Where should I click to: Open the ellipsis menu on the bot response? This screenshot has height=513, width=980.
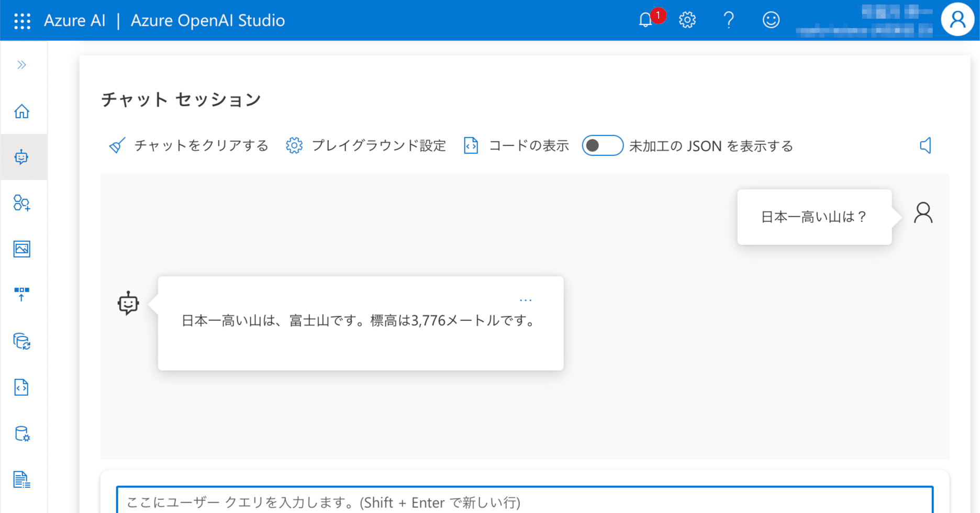pyautogui.click(x=526, y=299)
